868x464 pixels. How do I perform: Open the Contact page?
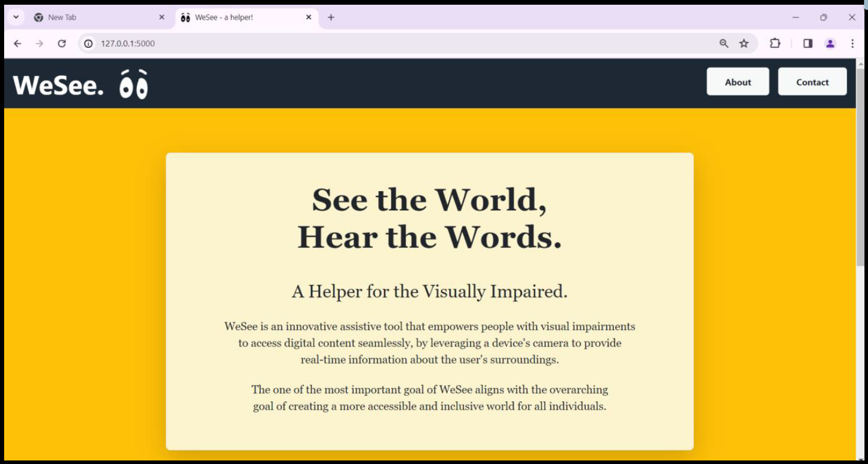812,82
